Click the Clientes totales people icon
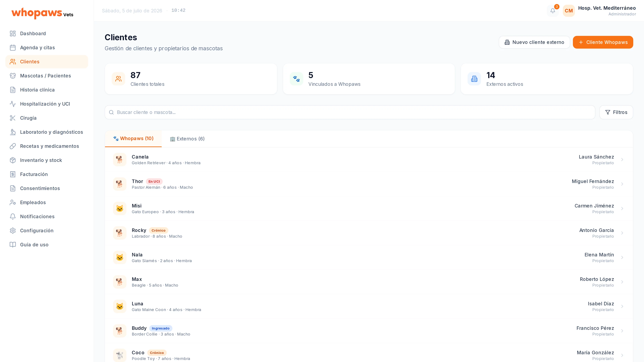The width and height of the screenshot is (644, 362). coord(119,79)
